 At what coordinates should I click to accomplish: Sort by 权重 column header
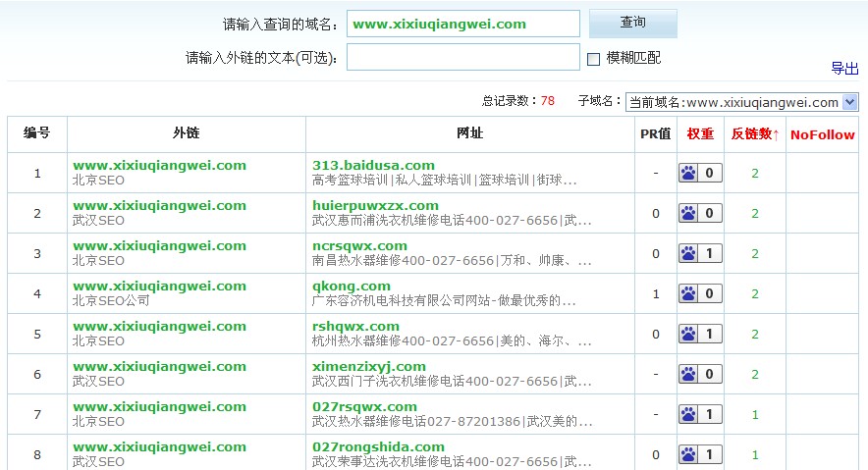tap(700, 134)
